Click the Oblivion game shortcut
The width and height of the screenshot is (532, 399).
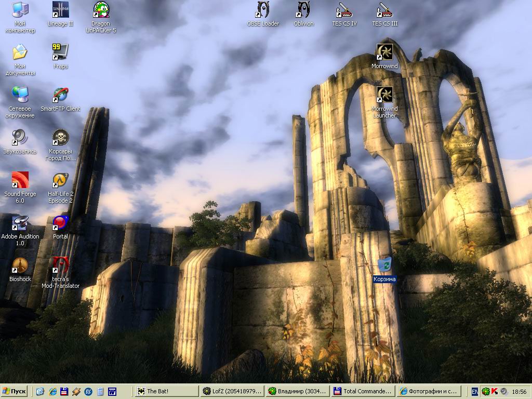(x=303, y=14)
